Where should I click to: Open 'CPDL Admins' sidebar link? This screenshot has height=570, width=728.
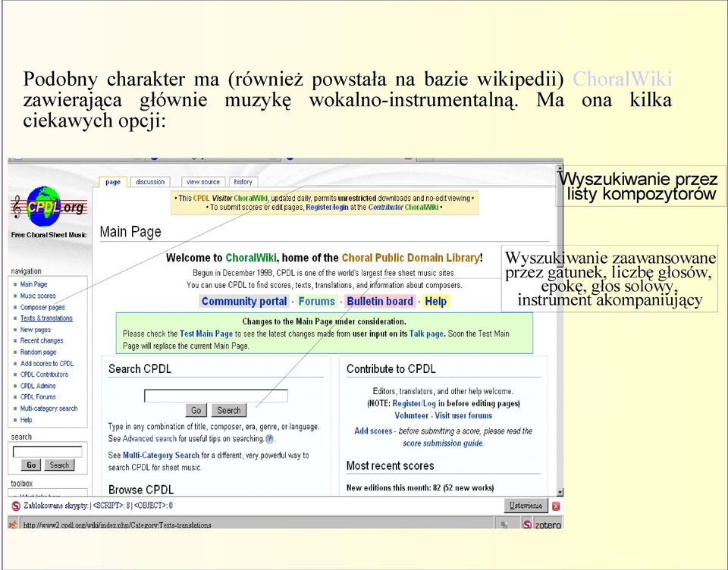(38, 386)
